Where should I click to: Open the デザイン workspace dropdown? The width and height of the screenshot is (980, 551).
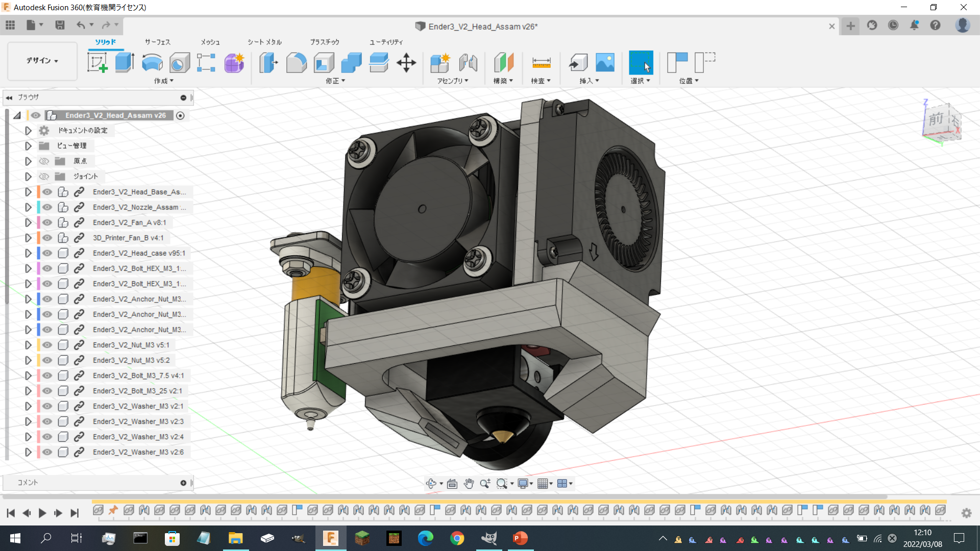[42, 61]
